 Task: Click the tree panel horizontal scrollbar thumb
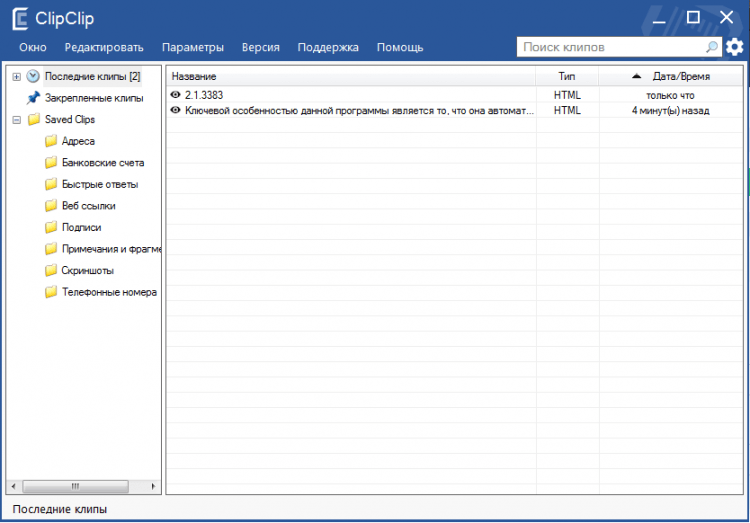[76, 486]
